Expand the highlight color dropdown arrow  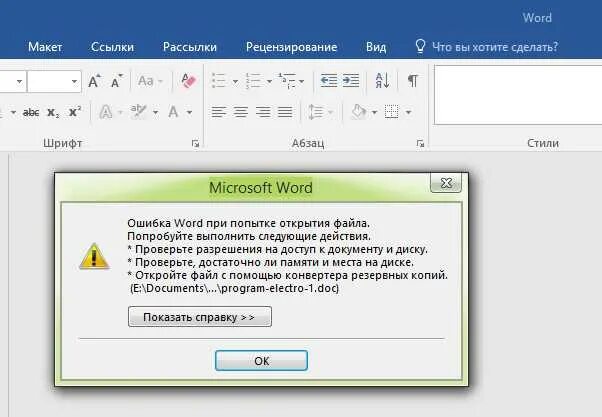pos(155,113)
